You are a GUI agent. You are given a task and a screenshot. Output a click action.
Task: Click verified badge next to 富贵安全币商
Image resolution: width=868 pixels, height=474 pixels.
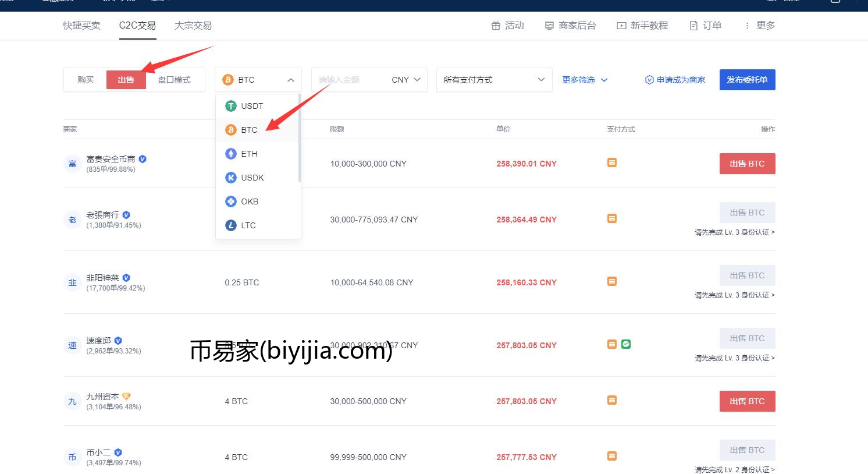coord(143,159)
